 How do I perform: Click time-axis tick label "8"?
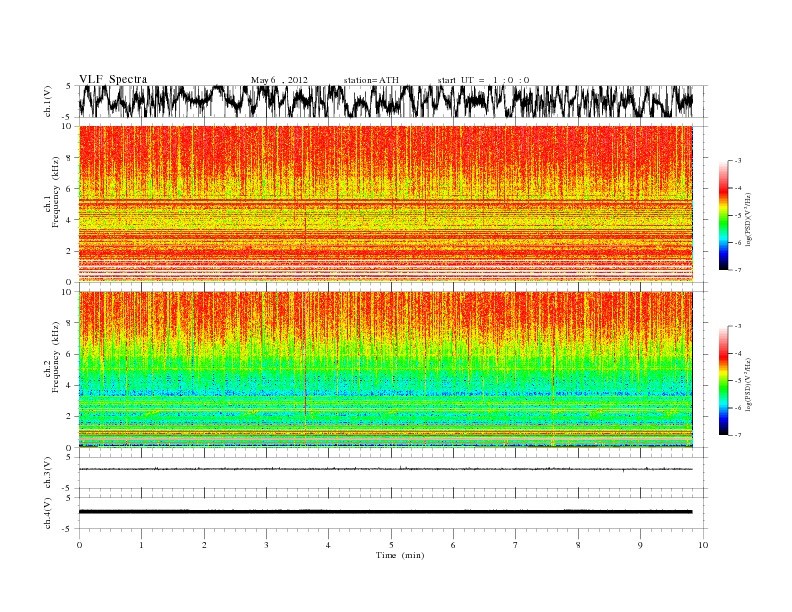click(x=578, y=545)
